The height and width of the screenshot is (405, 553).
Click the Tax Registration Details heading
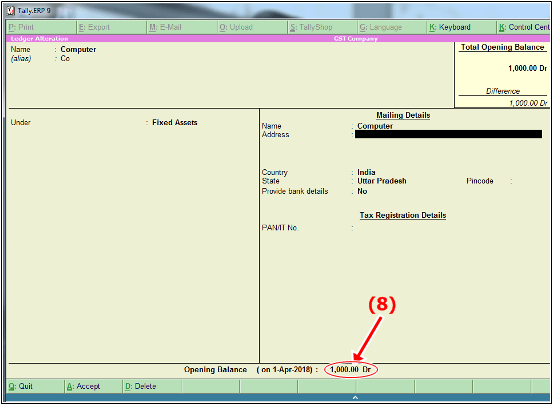[403, 215]
